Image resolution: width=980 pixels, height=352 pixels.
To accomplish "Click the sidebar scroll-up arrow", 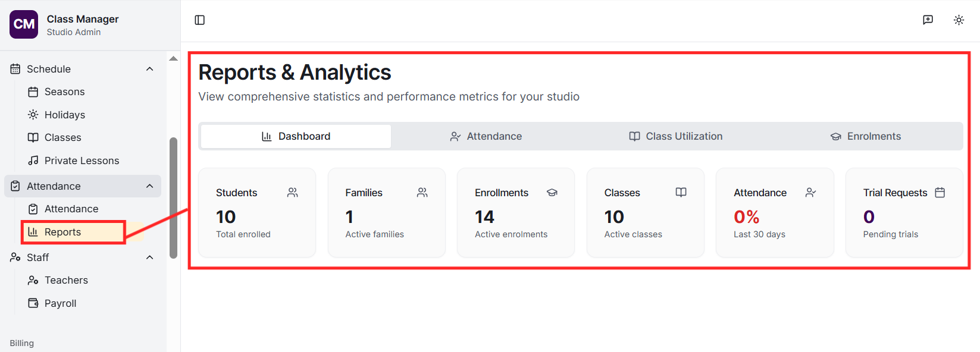I will pyautogui.click(x=173, y=58).
